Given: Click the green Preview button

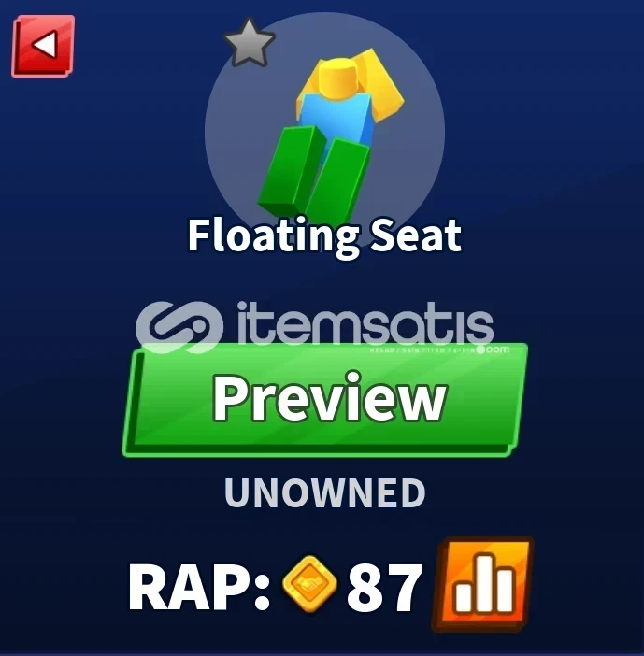Looking at the screenshot, I should pos(324,400).
